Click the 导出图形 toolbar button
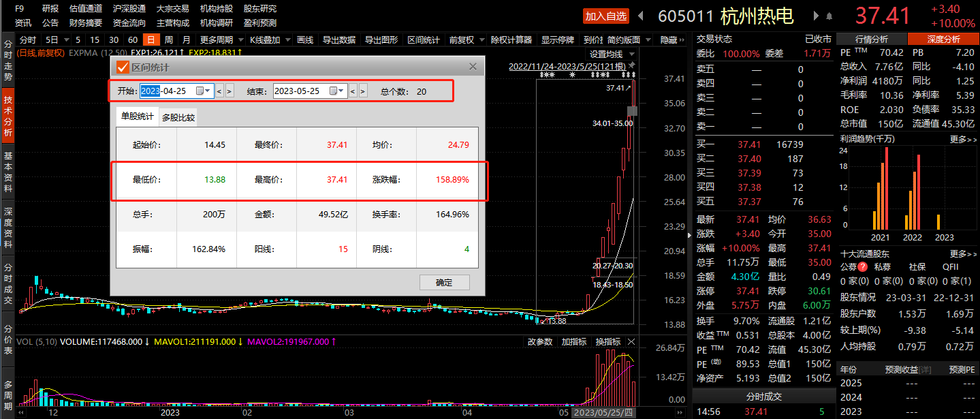The height and width of the screenshot is (419, 980). (x=381, y=40)
